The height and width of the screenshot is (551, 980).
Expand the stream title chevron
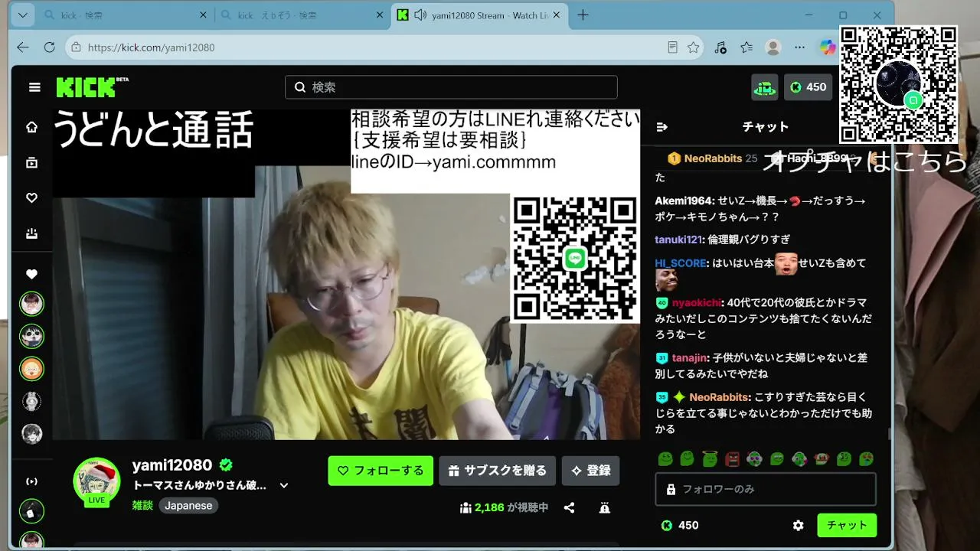click(x=284, y=485)
